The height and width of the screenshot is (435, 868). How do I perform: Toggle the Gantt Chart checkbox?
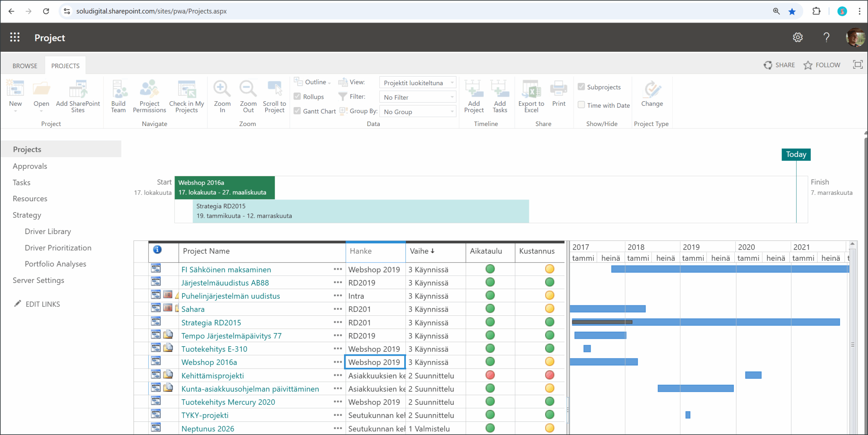[297, 111]
